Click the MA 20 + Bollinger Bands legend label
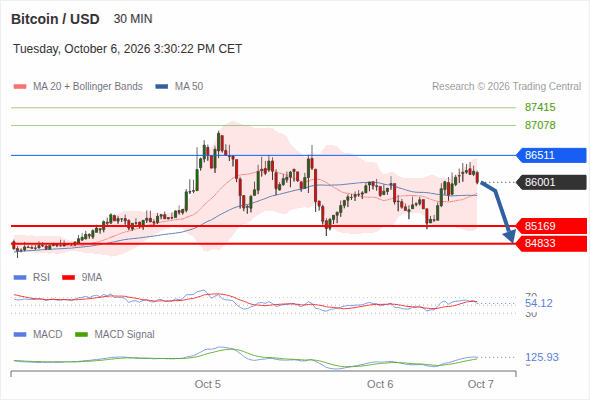 (88, 87)
